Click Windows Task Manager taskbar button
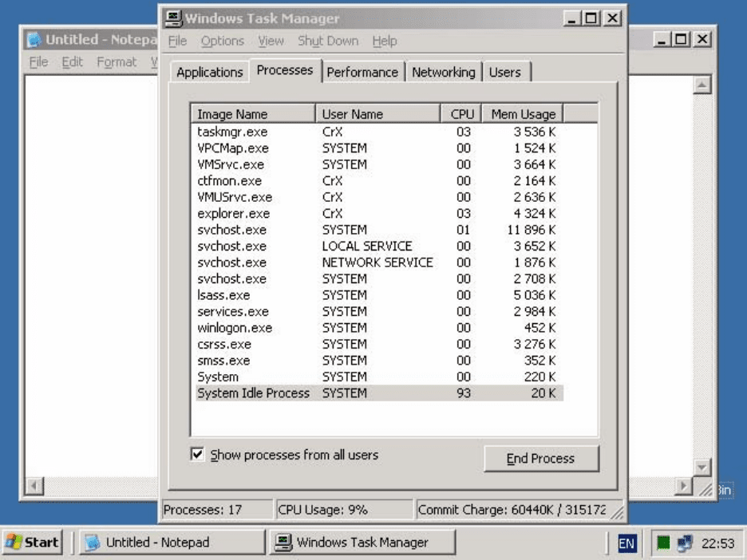The height and width of the screenshot is (560, 747). click(x=362, y=542)
